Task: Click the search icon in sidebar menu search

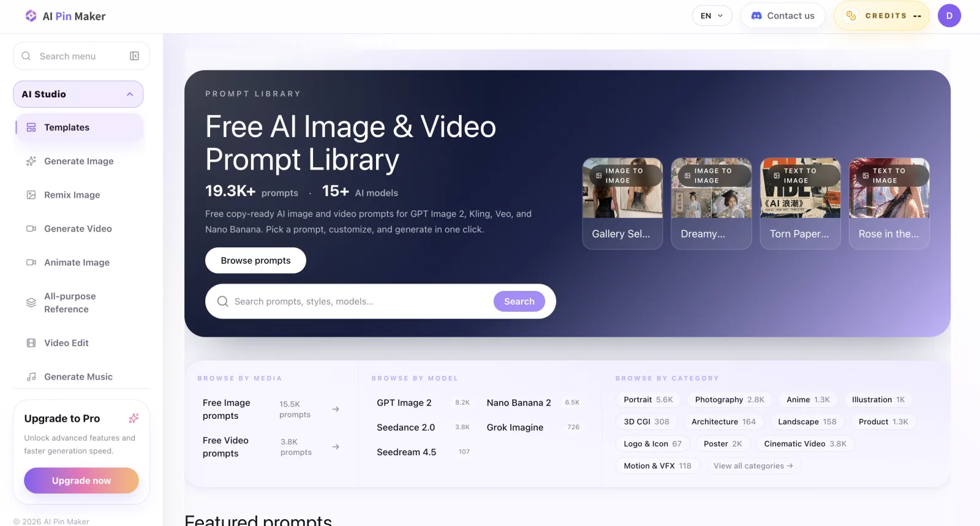Action: [26, 56]
